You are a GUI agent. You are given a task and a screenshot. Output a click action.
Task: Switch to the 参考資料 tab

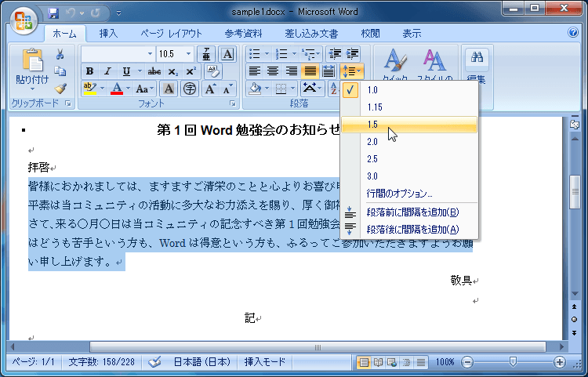click(x=243, y=34)
